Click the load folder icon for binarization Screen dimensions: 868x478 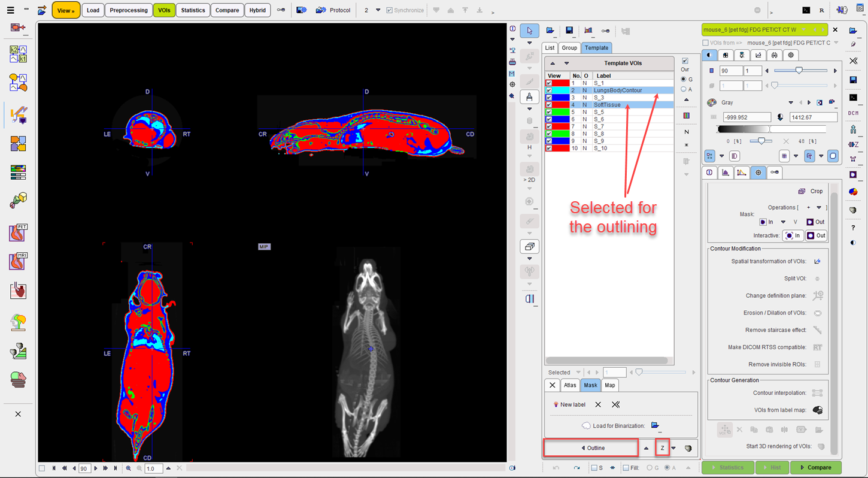pyautogui.click(x=655, y=426)
